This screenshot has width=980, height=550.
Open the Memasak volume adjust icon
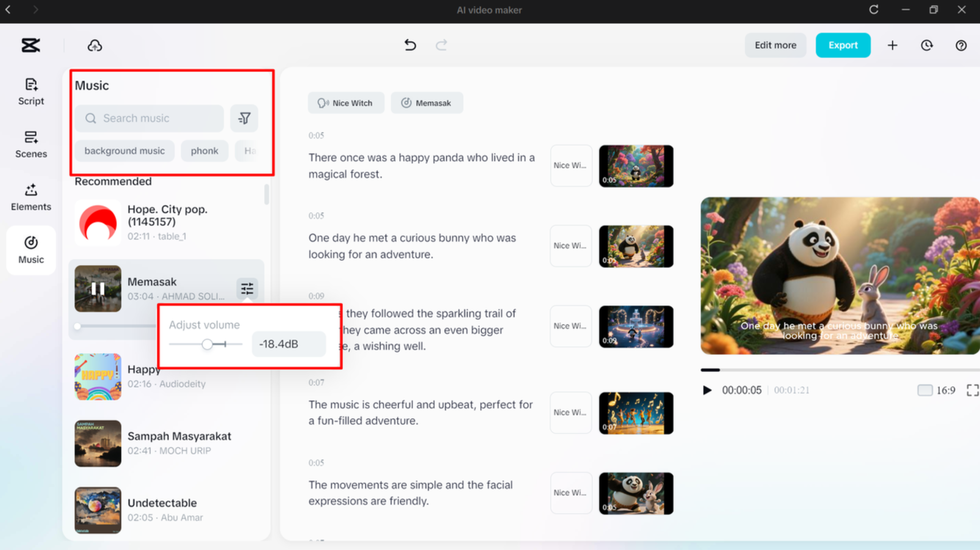pos(247,289)
